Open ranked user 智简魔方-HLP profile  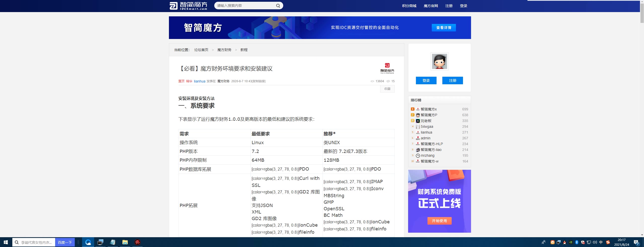point(432,144)
